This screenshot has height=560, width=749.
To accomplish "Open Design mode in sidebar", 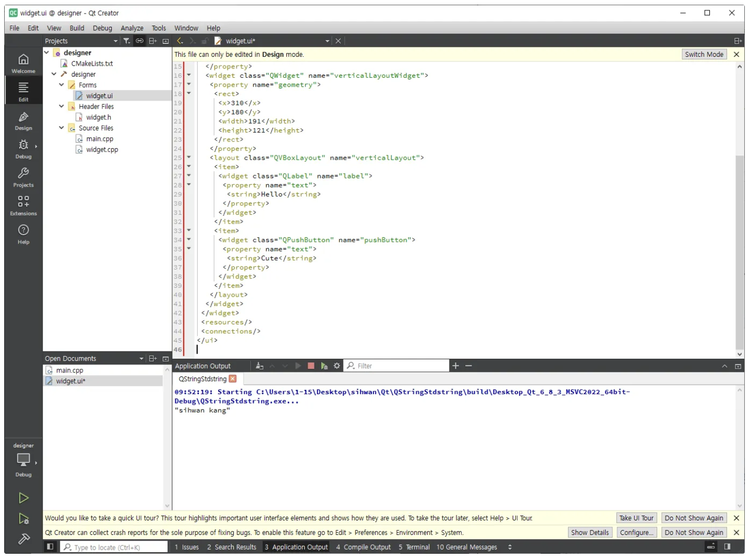I will coord(23,120).
